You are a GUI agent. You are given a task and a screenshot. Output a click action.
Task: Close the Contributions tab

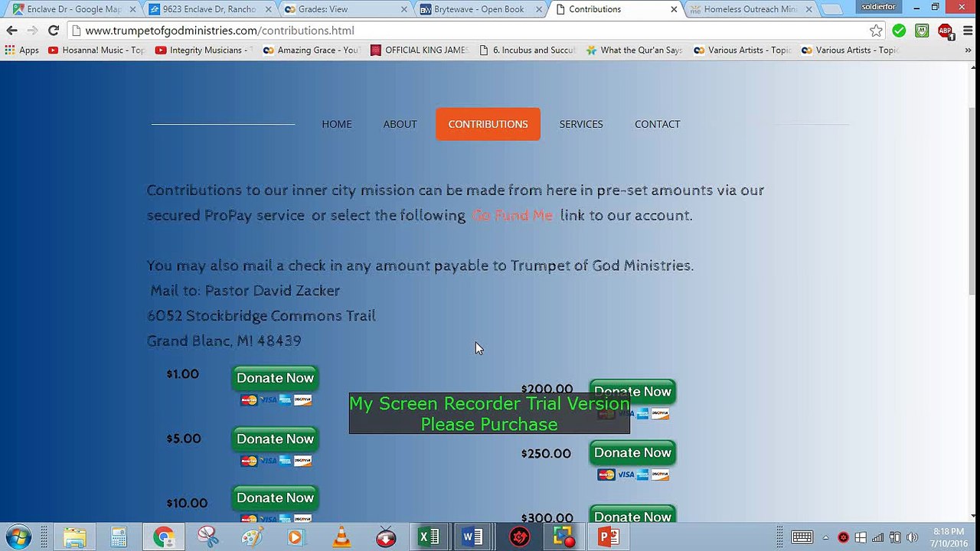(674, 9)
